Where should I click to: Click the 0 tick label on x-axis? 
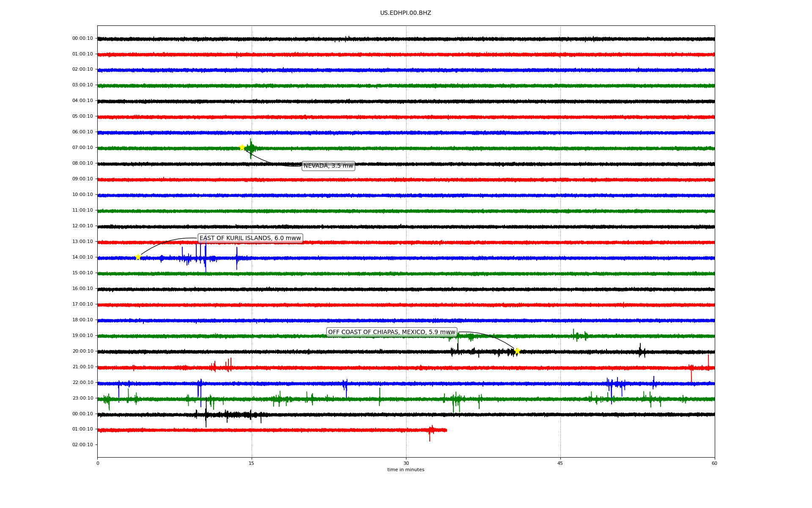(x=98, y=463)
